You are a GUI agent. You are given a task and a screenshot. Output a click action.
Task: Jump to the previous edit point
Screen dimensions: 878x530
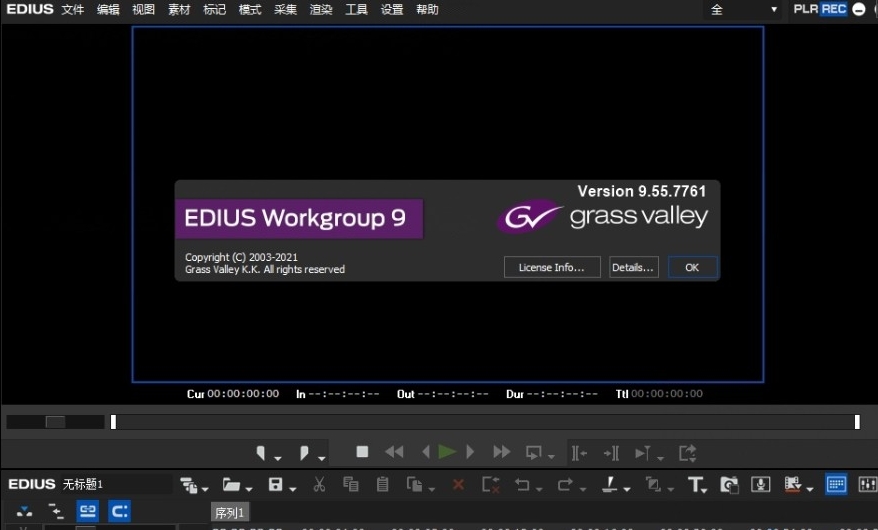coord(579,453)
